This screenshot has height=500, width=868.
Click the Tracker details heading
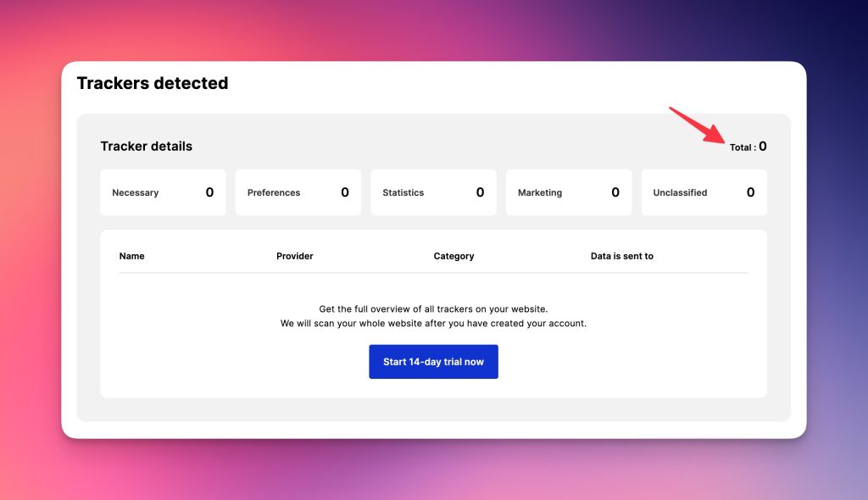coord(147,146)
